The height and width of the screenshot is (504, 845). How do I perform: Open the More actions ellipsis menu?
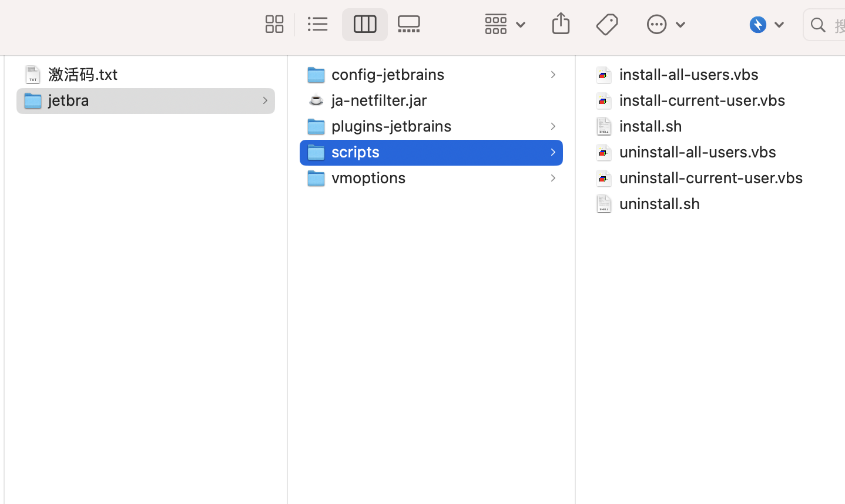click(x=666, y=25)
